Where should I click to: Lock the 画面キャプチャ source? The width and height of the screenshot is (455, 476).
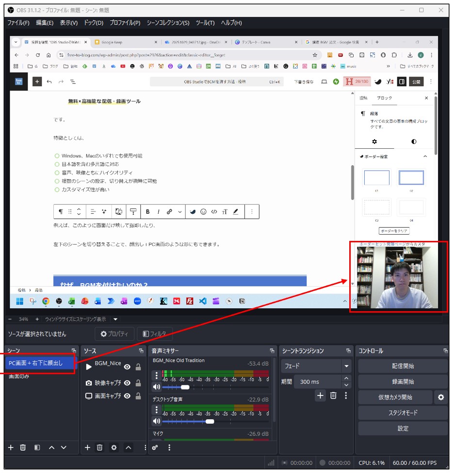138,396
